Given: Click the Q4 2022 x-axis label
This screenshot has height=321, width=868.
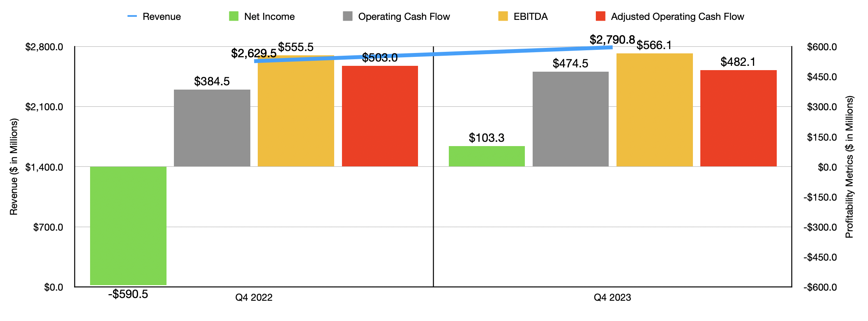Looking at the screenshot, I should click(254, 298).
